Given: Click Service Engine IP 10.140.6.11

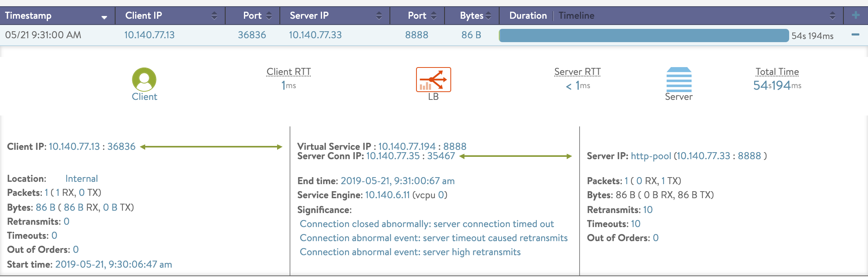Looking at the screenshot, I should coord(387,195).
